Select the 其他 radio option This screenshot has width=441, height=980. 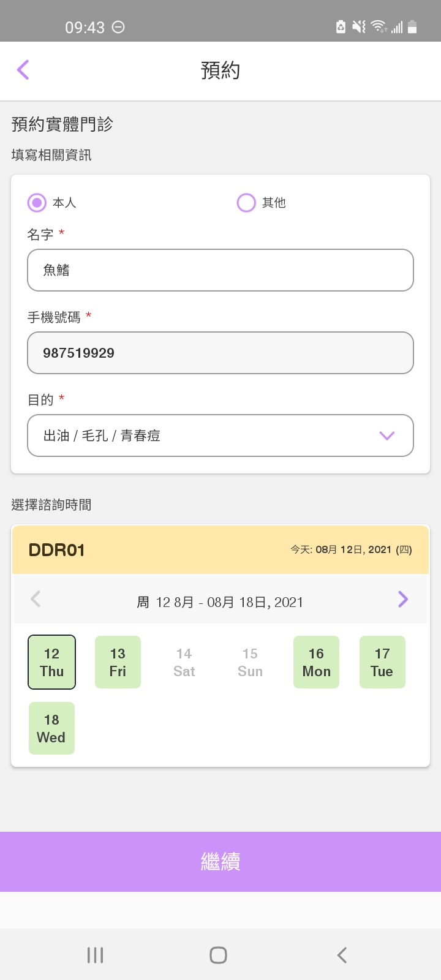(246, 203)
